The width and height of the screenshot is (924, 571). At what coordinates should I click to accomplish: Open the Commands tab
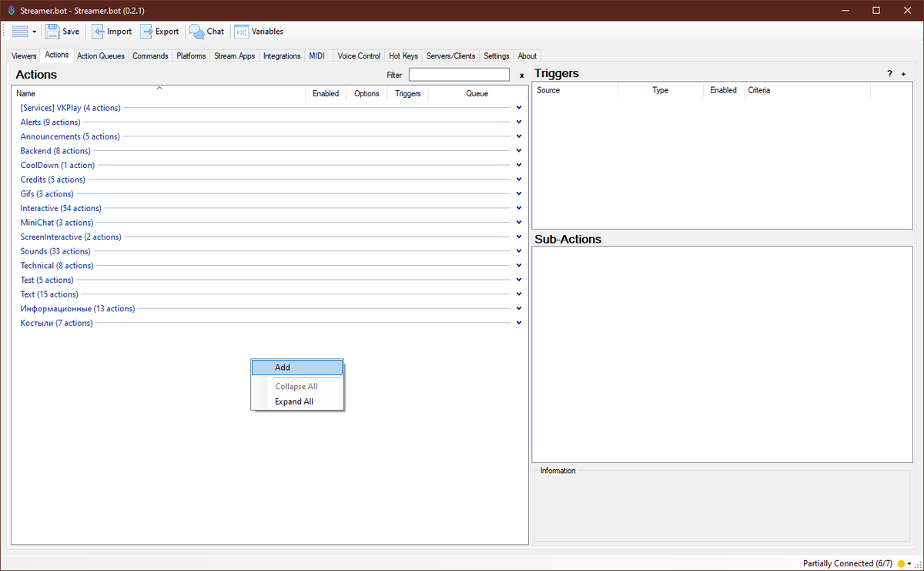(x=150, y=56)
